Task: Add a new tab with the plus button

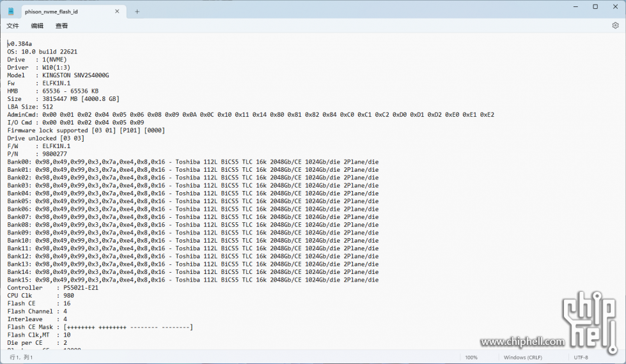Action: pyautogui.click(x=137, y=11)
